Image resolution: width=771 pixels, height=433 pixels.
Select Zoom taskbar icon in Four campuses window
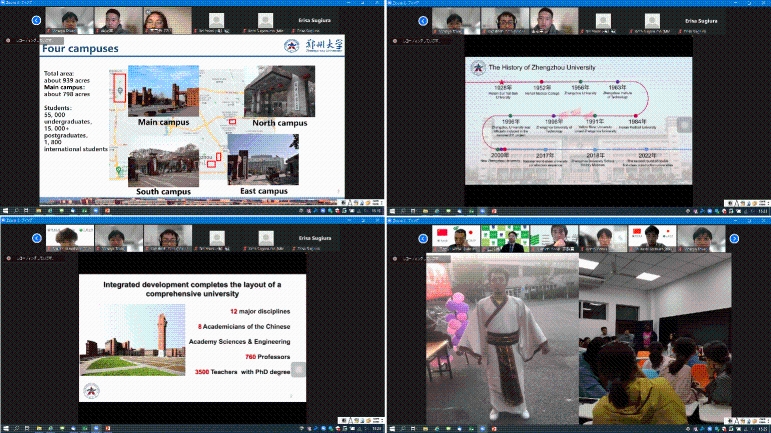tap(96, 210)
